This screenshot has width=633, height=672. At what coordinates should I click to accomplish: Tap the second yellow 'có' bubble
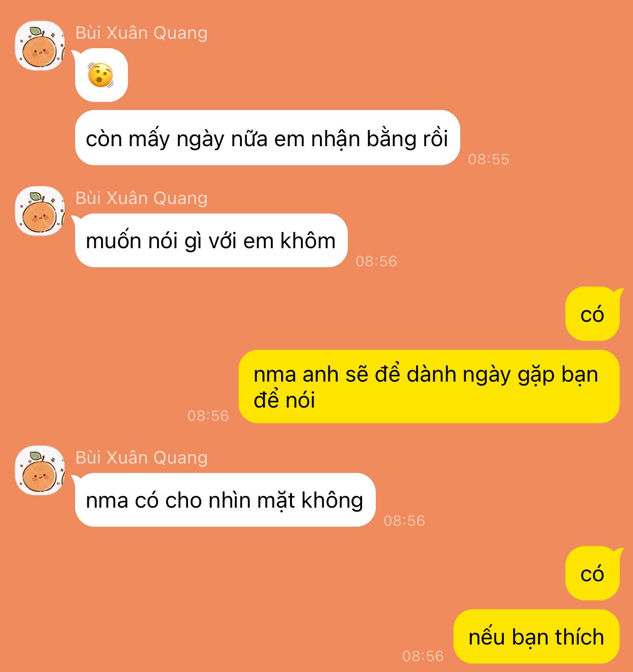click(x=592, y=573)
